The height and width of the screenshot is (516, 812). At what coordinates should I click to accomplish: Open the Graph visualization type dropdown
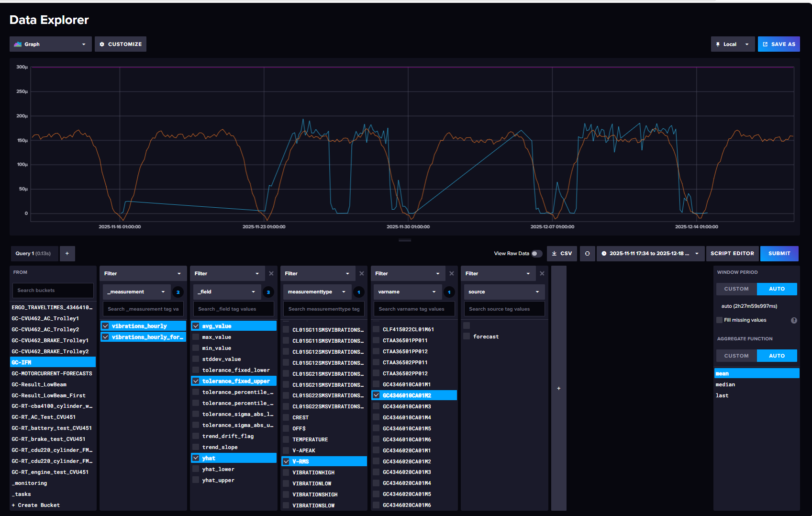[50, 44]
